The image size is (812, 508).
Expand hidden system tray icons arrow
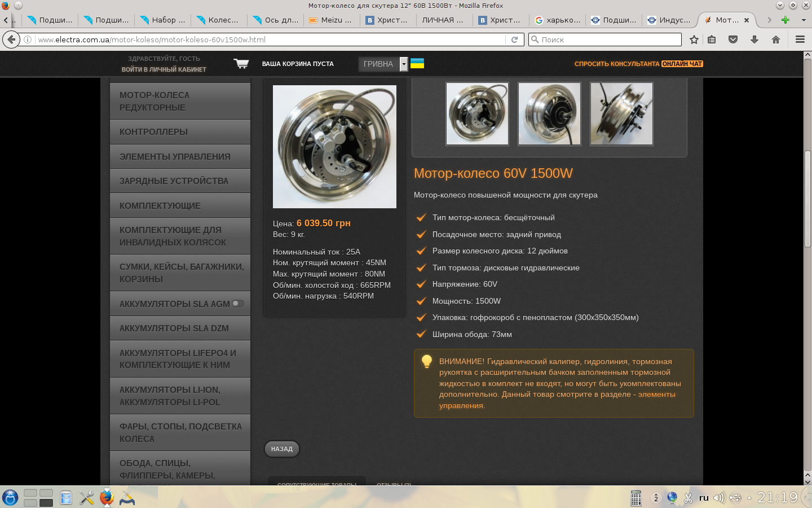click(749, 498)
